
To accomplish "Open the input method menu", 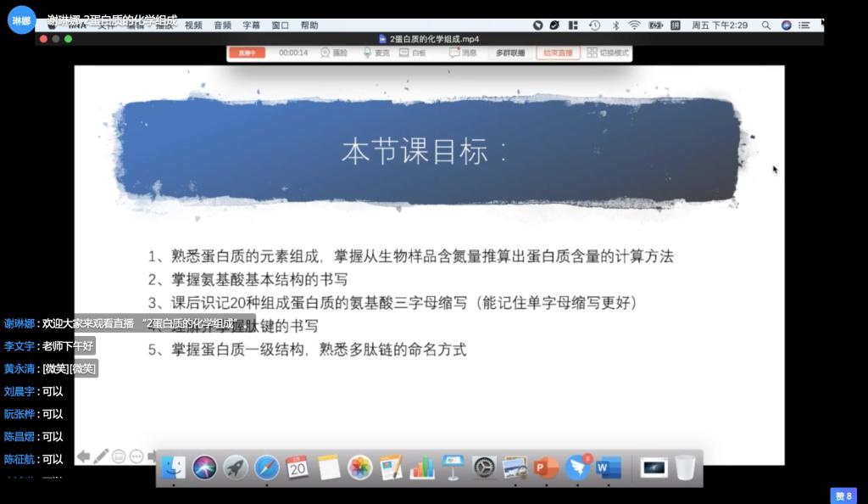I will click(676, 25).
